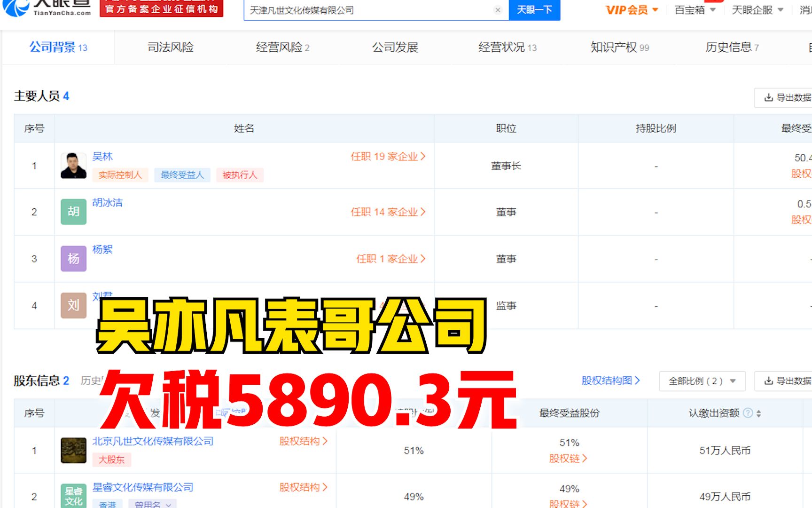Click the purple 杨 avatar icon

pyautogui.click(x=74, y=258)
